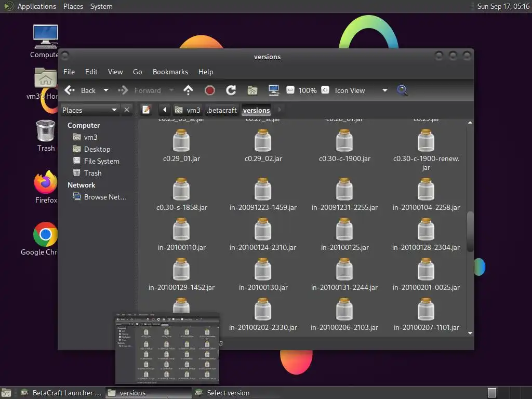This screenshot has height=399, width=532.
Task: Open the Places sidebar selector dropdown
Action: 89,110
